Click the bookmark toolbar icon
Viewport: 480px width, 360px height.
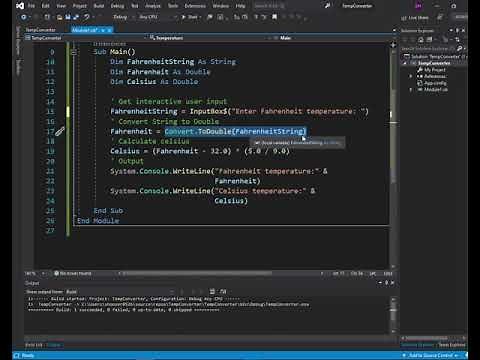[x=274, y=17]
